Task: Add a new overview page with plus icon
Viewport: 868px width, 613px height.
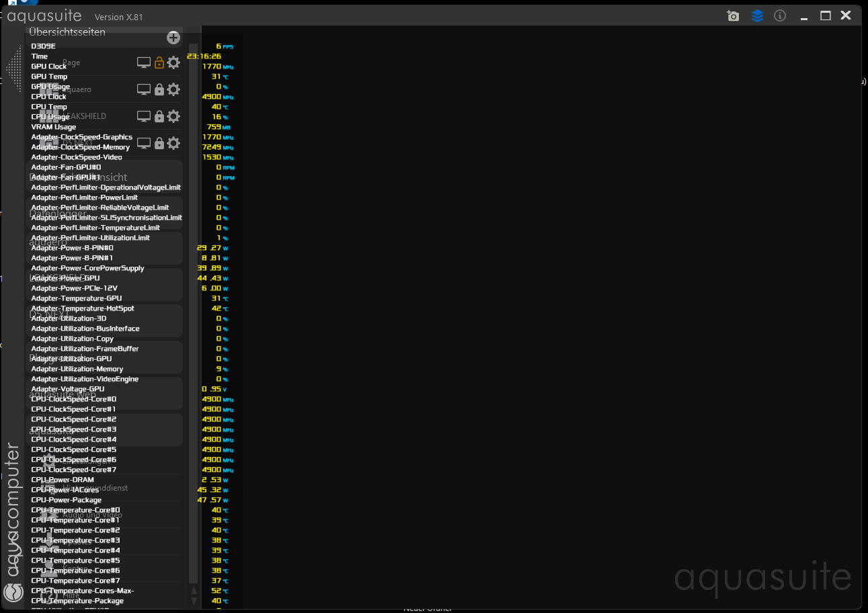Action: (173, 38)
